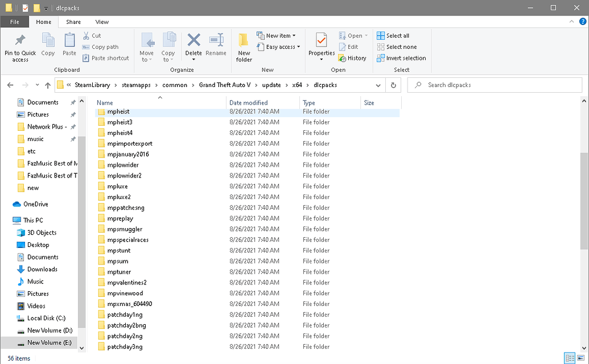This screenshot has width=589, height=364.
Task: Expand the address bar folder list chevron
Action: coord(378,85)
